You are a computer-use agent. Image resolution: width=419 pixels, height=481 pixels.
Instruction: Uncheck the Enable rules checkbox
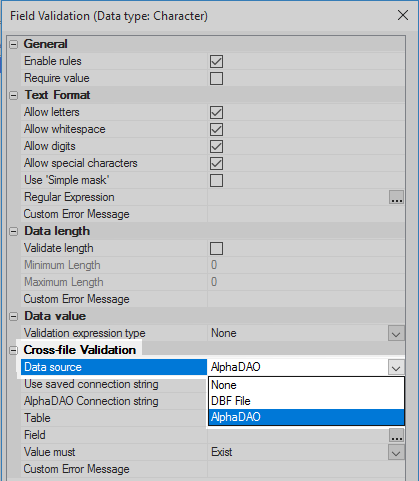click(216, 61)
